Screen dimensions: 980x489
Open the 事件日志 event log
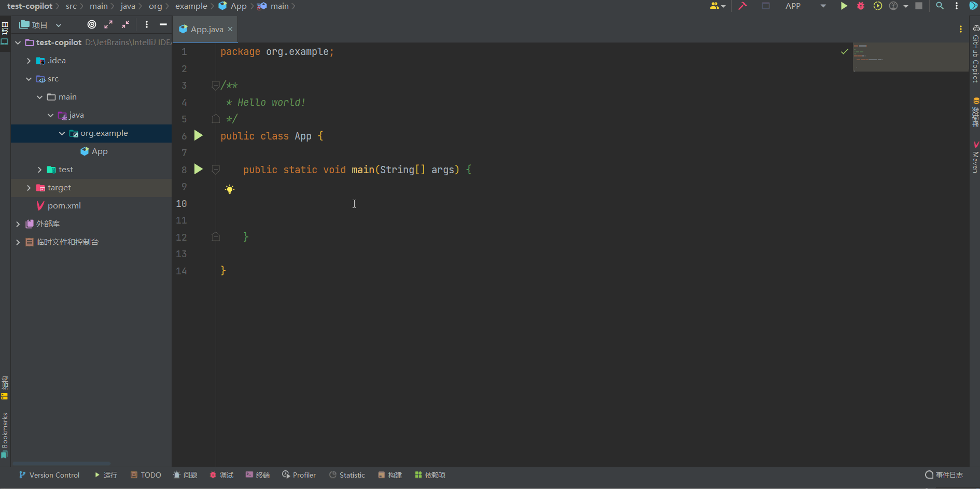944,475
